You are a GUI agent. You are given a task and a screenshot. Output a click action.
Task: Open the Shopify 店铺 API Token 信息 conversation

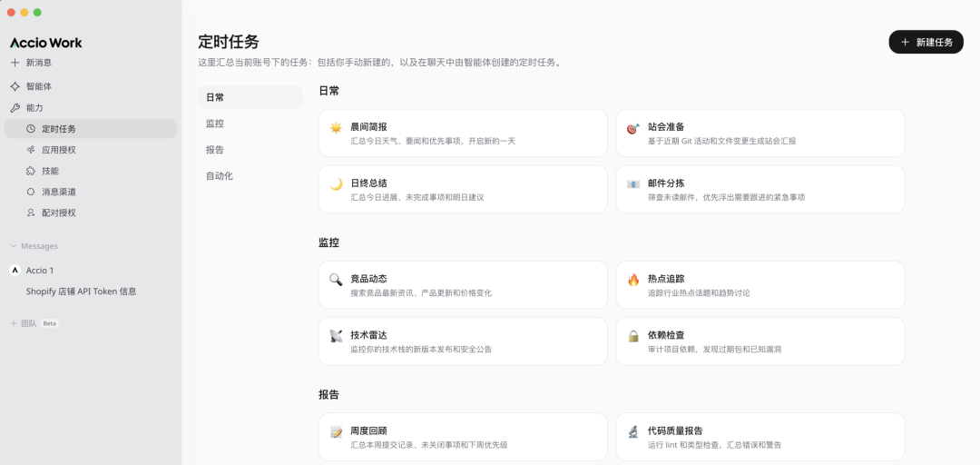pyautogui.click(x=81, y=292)
